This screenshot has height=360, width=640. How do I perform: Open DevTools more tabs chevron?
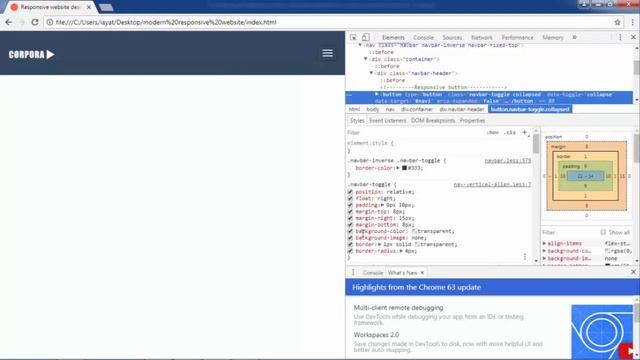click(574, 37)
